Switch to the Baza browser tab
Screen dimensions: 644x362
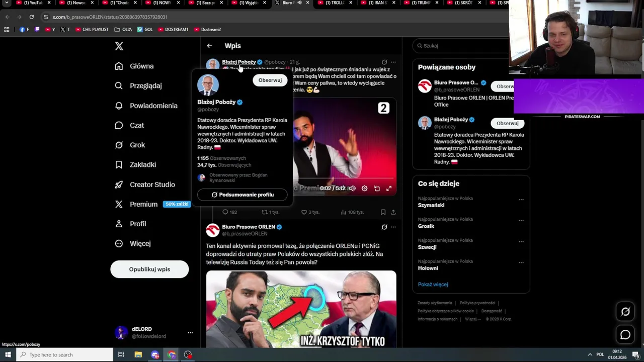click(205, 3)
